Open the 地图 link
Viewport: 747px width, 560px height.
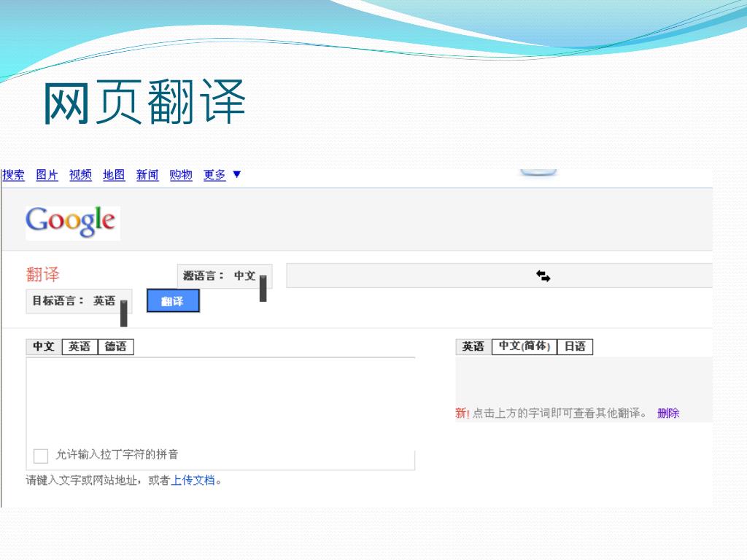[x=113, y=175]
